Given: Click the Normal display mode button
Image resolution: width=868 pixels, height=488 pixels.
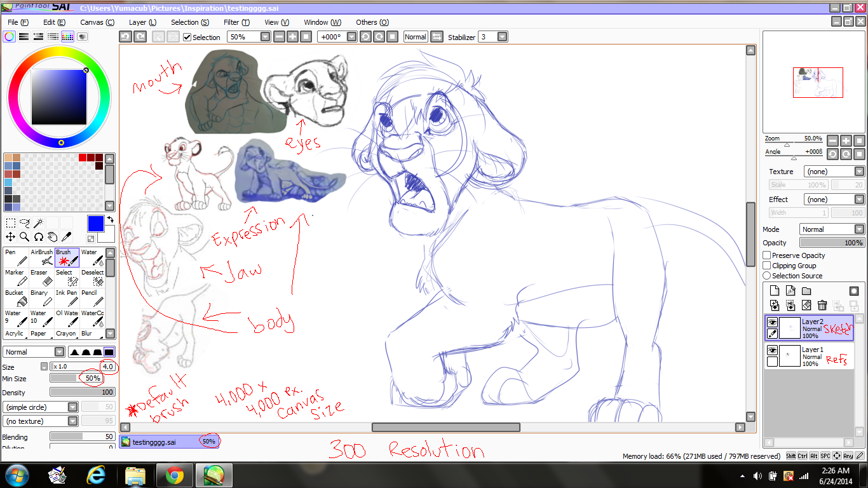Looking at the screenshot, I should point(416,37).
